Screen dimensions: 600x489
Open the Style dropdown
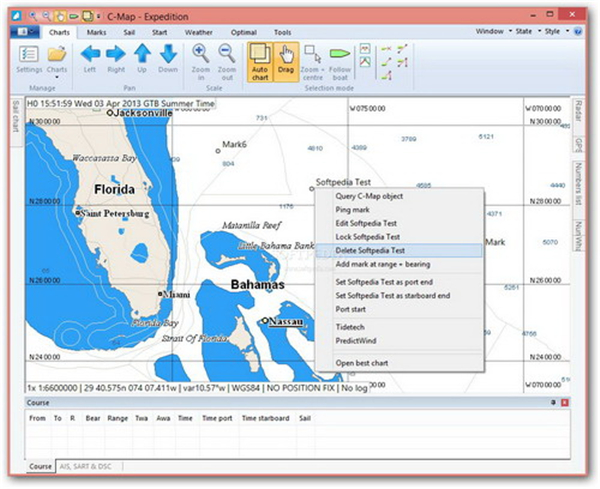tap(553, 32)
